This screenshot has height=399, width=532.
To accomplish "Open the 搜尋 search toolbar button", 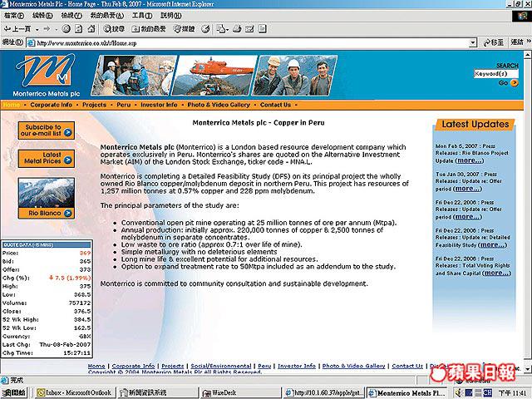I will click(114, 29).
